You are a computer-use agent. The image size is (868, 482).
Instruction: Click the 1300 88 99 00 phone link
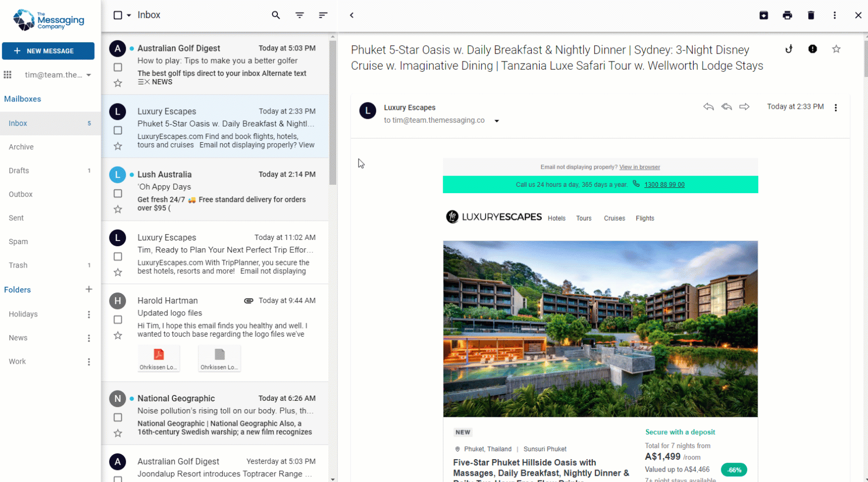click(x=664, y=185)
